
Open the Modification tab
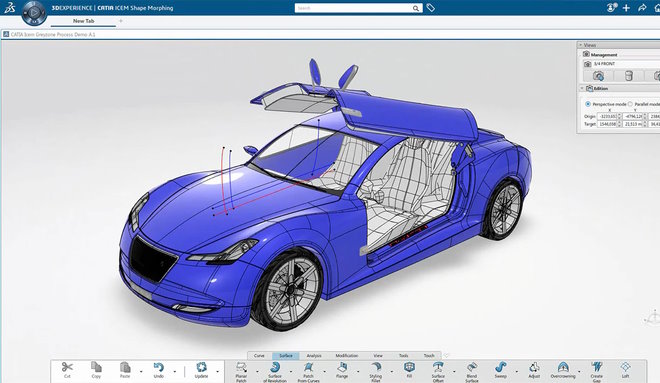(346, 356)
